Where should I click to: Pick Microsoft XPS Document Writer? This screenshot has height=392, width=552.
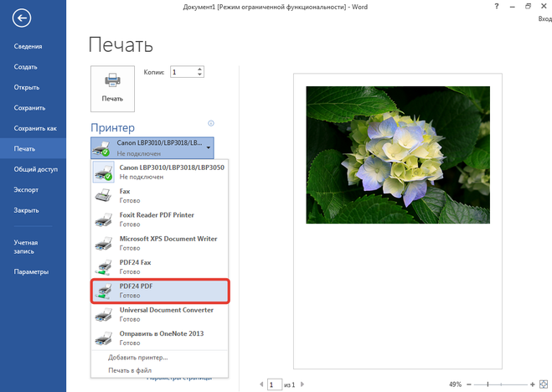(160, 243)
